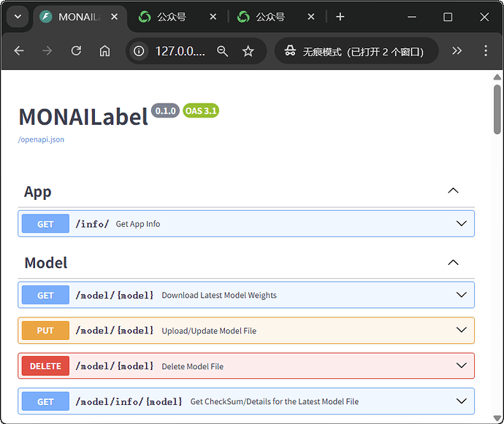Open a new tab with plus
504x424 pixels.
(x=340, y=17)
